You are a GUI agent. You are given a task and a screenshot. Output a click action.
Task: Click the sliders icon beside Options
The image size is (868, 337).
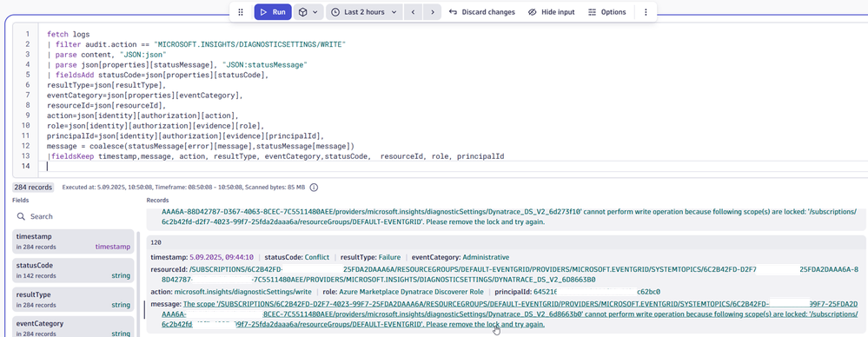click(593, 12)
